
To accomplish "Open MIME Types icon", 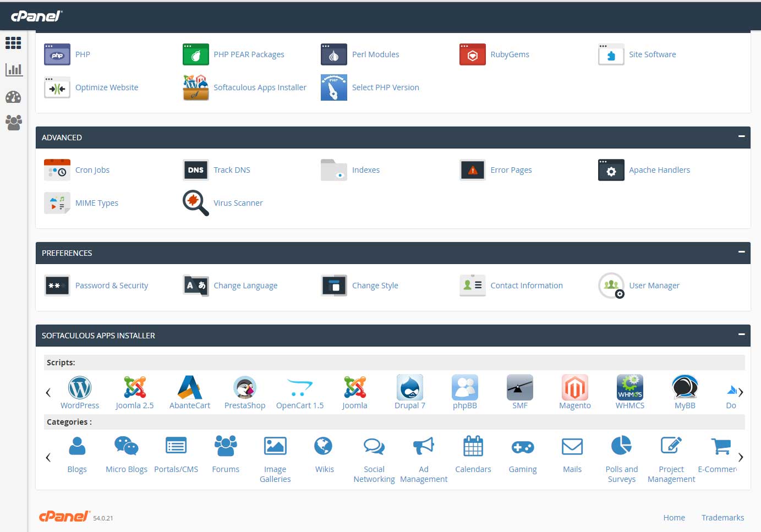I will click(57, 203).
